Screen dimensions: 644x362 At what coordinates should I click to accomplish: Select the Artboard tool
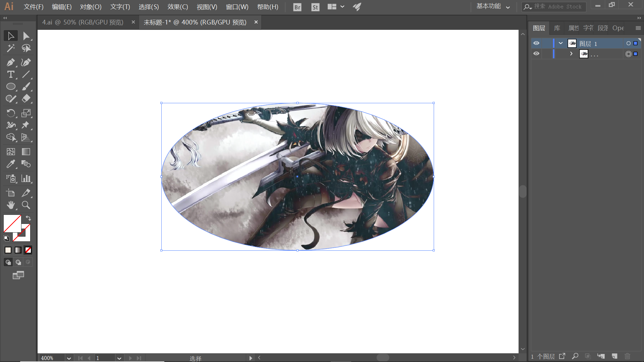11,193
